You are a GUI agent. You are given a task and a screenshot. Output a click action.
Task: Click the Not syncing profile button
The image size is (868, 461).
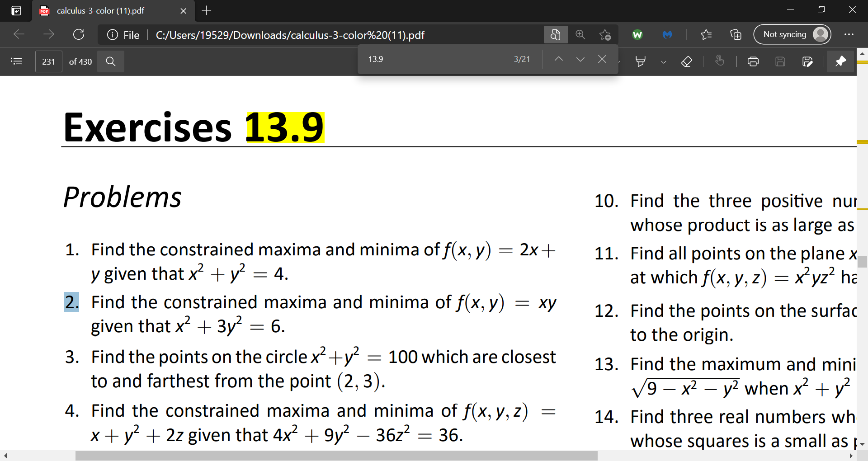pyautogui.click(x=793, y=34)
